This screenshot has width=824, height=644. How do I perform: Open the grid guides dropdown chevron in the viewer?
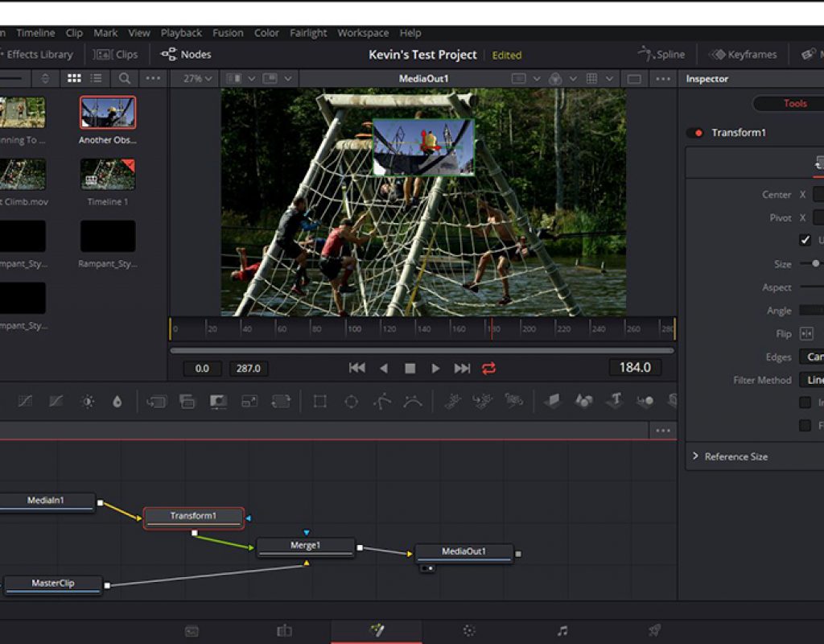tap(609, 78)
